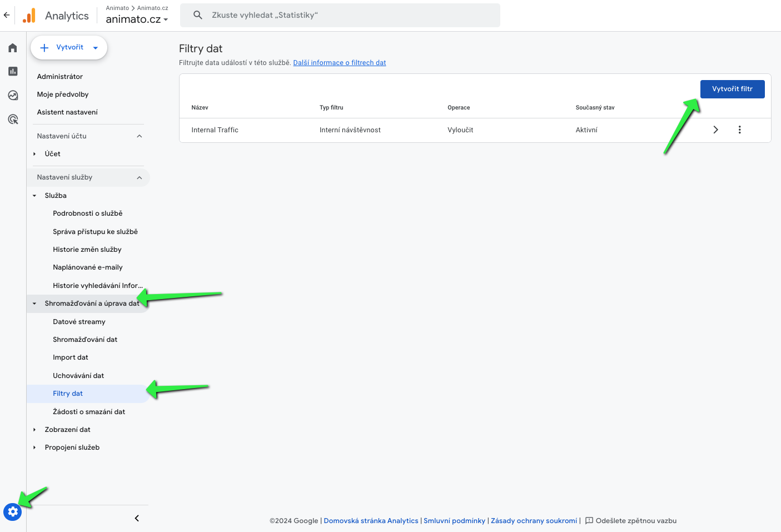
Task: Open Administrátor in the sidebar
Action: (x=60, y=77)
